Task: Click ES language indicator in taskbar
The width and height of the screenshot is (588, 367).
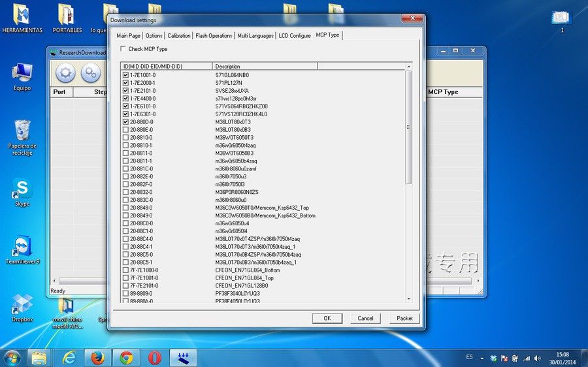Action: pos(469,357)
